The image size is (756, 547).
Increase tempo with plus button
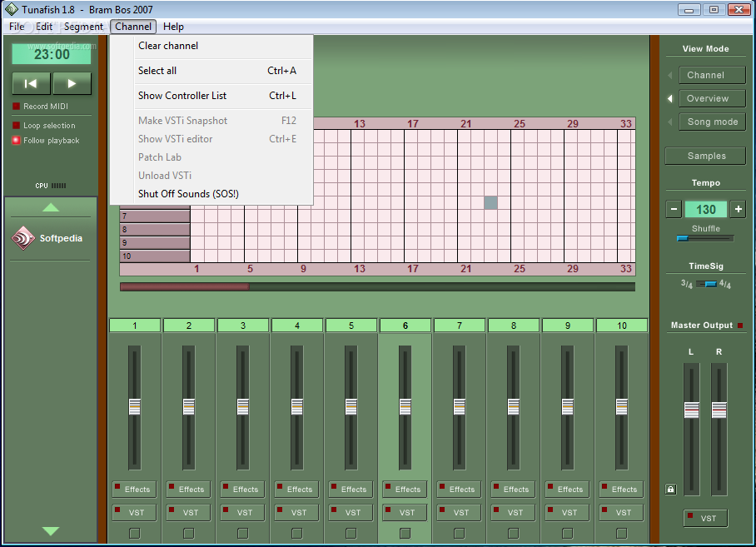point(738,209)
